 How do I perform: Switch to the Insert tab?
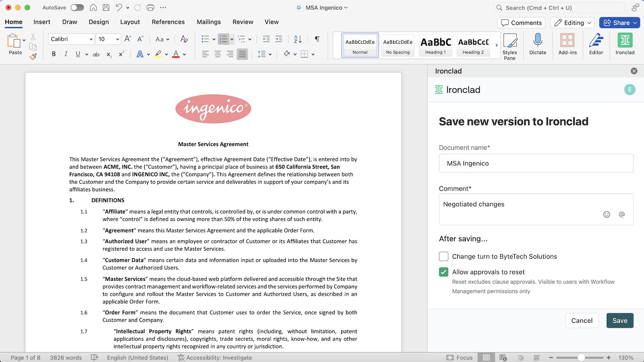pyautogui.click(x=42, y=22)
